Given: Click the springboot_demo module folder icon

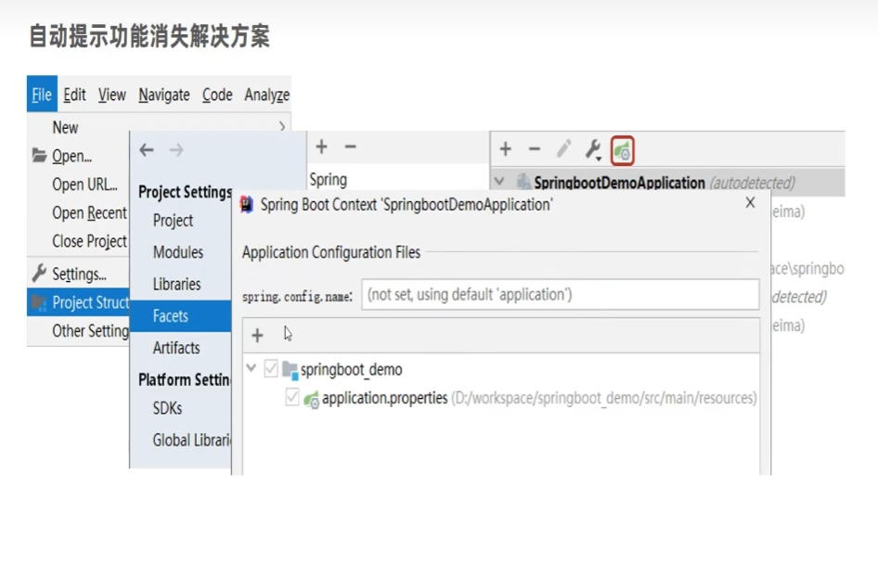Looking at the screenshot, I should [291, 370].
